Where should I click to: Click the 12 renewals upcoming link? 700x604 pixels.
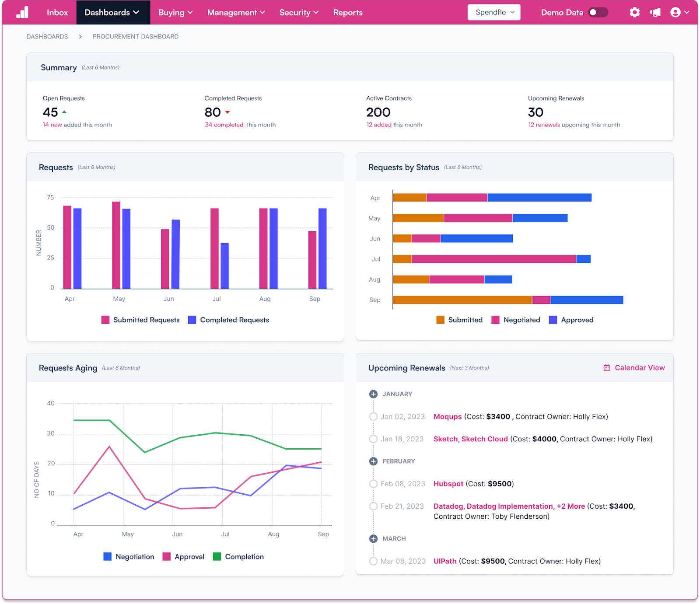pyautogui.click(x=544, y=125)
